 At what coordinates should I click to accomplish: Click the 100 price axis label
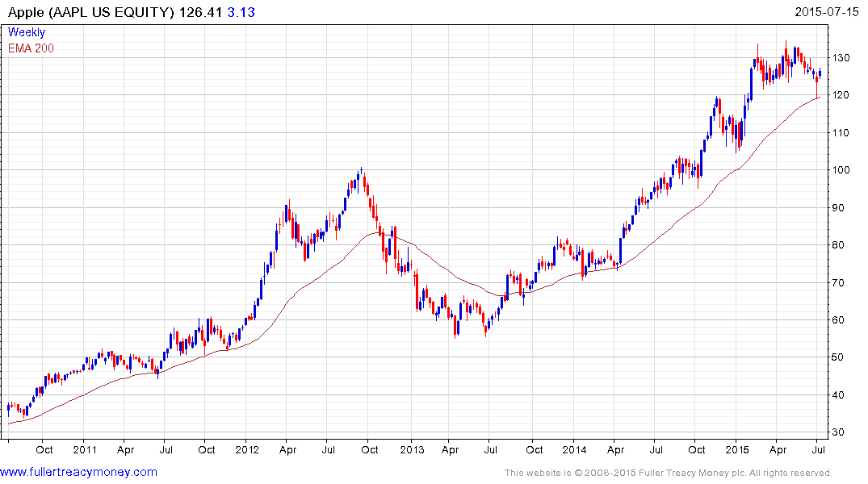[841, 170]
